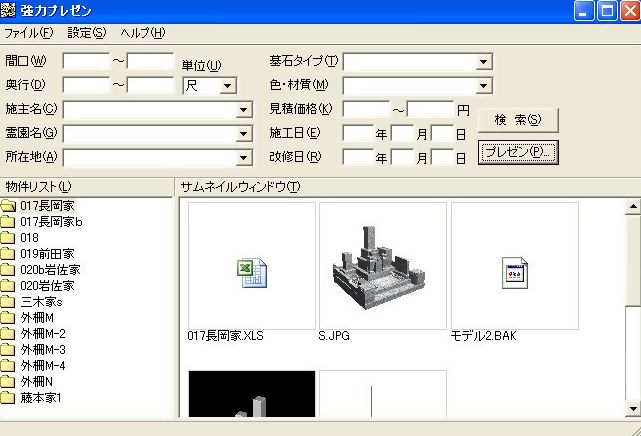
Task: Click the 施工日 month field
Action: (x=403, y=134)
